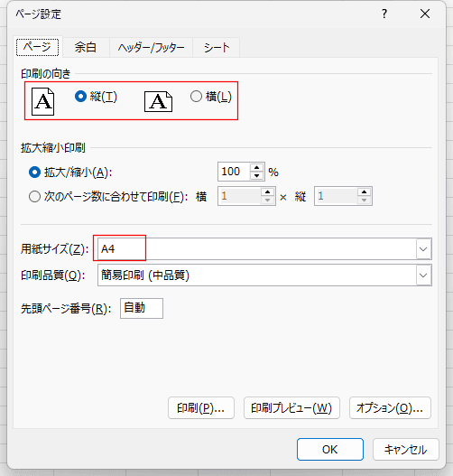Image resolution: width=453 pixels, height=476 pixels.
Task: Click the help question mark icon
Action: [x=384, y=14]
